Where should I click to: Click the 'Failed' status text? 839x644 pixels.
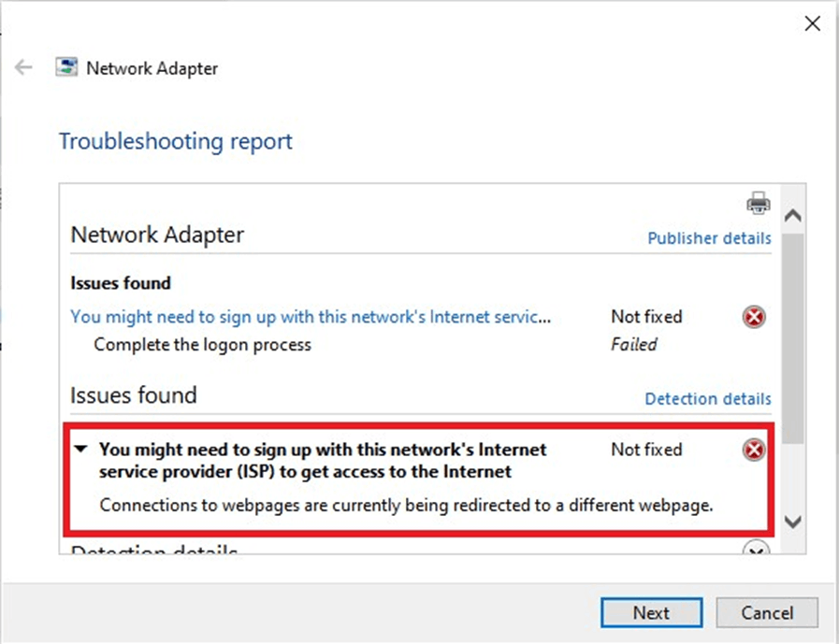[x=633, y=345]
